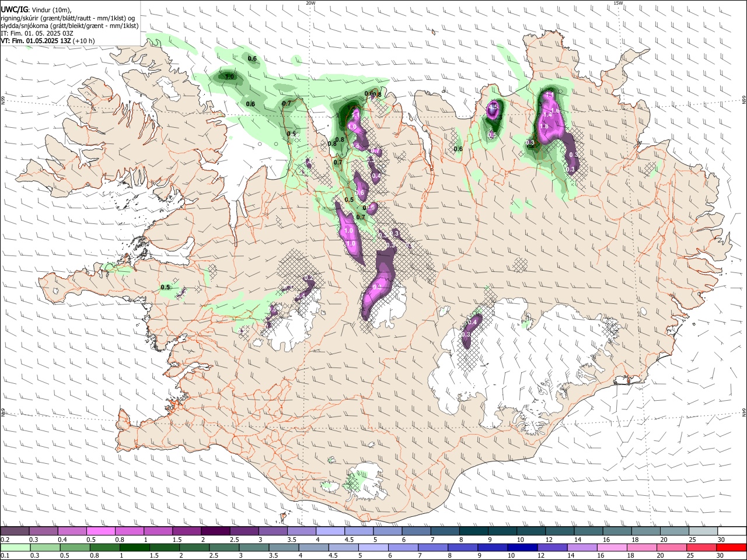Click the title text 'UWC/IG: Vindur (10m),'
The image size is (747, 560).
coord(36,9)
